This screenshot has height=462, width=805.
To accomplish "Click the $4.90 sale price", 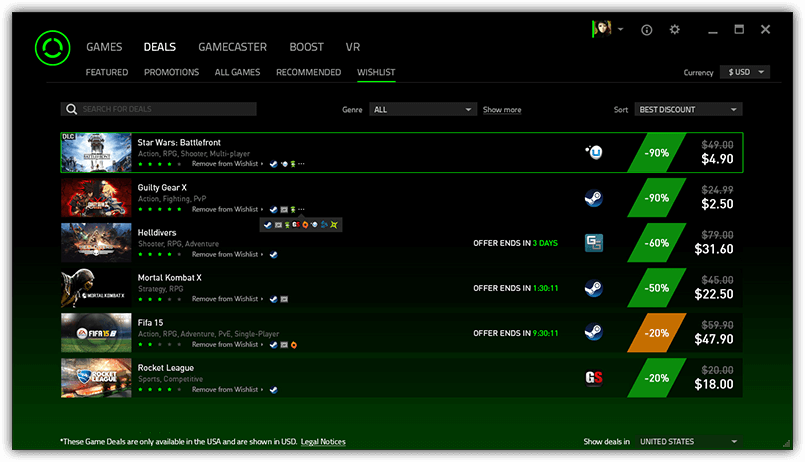I will [717, 159].
